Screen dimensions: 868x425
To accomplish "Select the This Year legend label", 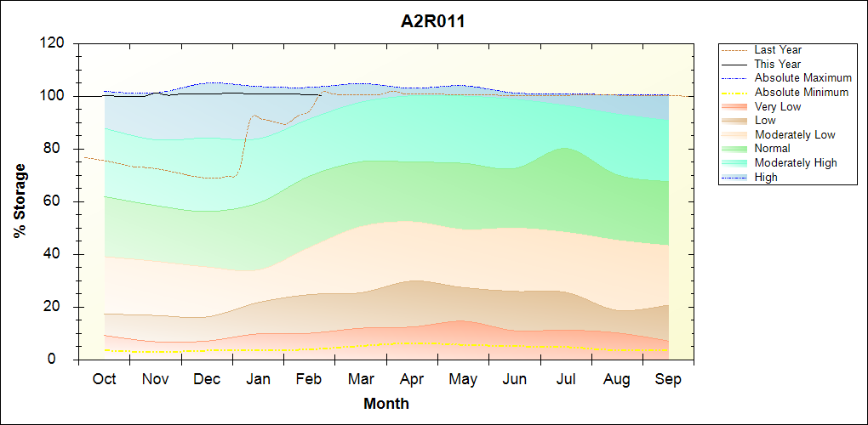I will pyautogui.click(x=778, y=65).
